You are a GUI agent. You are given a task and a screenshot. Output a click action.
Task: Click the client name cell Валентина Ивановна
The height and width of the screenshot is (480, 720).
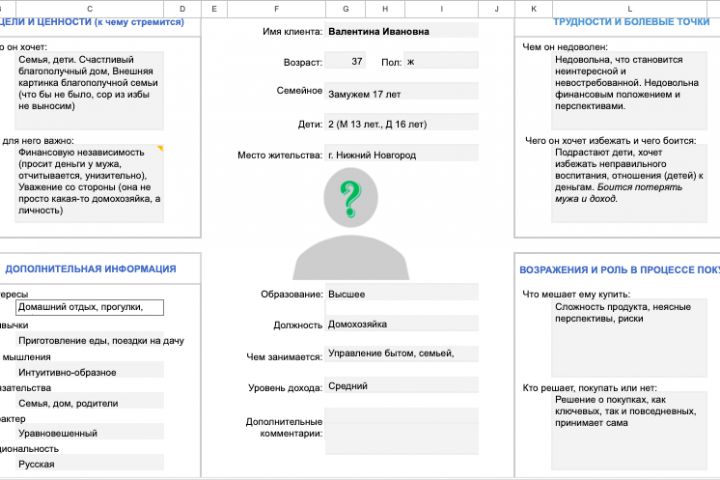tap(402, 30)
